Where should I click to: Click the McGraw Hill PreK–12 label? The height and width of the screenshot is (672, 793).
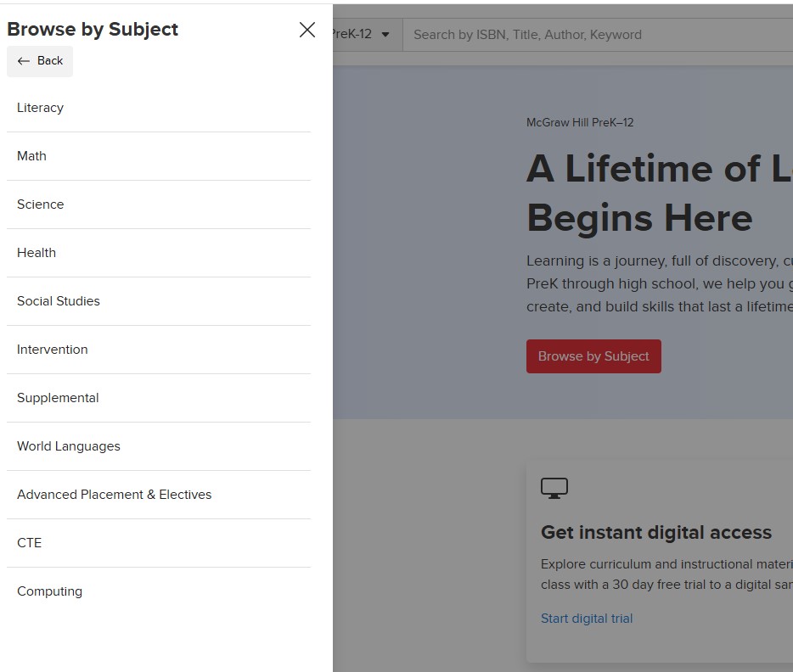pos(580,122)
